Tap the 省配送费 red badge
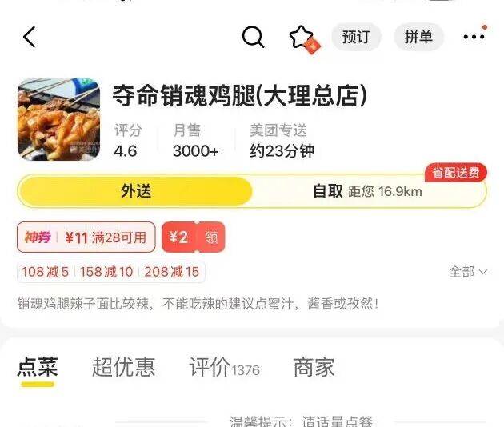The width and height of the screenshot is (504, 427). pyautogui.click(x=456, y=173)
